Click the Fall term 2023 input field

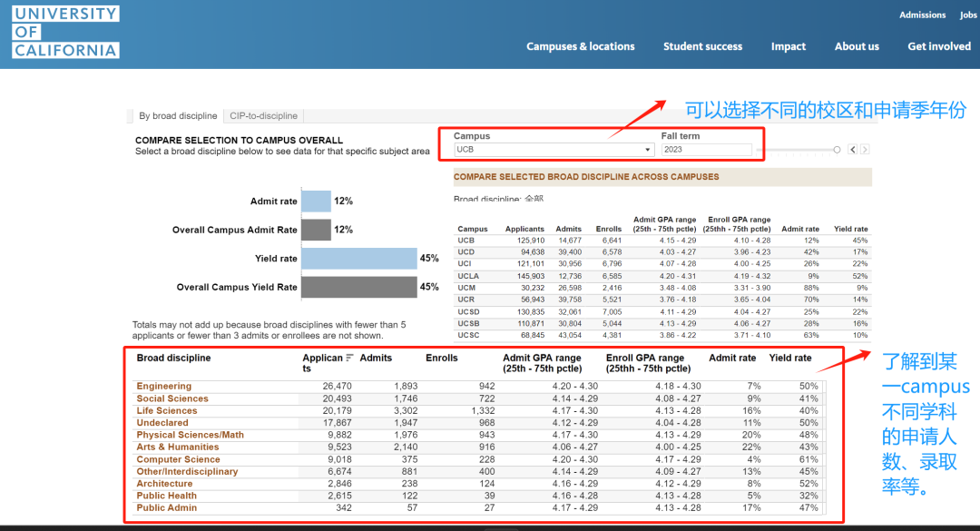coord(706,150)
